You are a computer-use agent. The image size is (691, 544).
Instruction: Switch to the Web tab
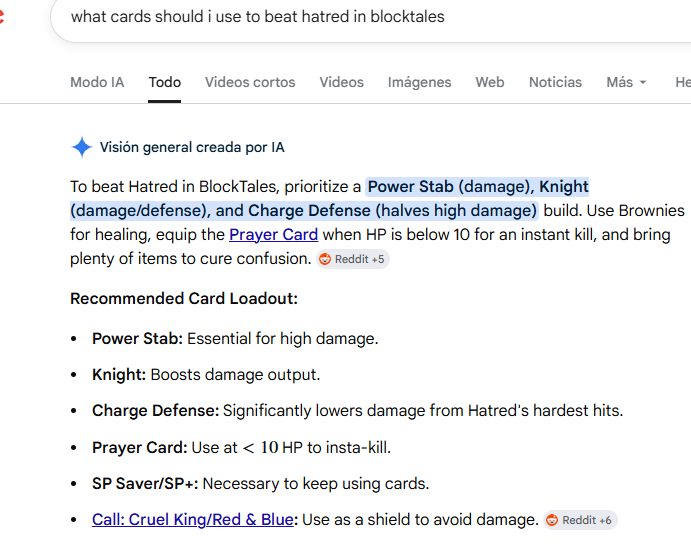490,82
